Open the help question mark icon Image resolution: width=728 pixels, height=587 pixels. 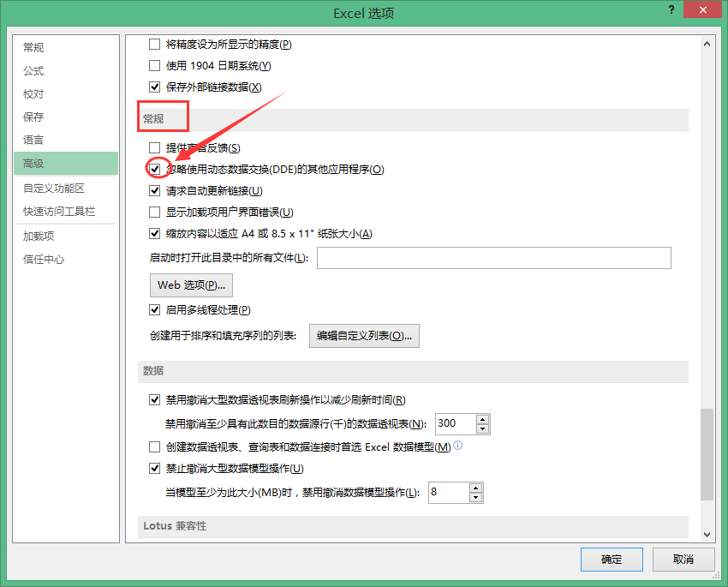point(671,9)
